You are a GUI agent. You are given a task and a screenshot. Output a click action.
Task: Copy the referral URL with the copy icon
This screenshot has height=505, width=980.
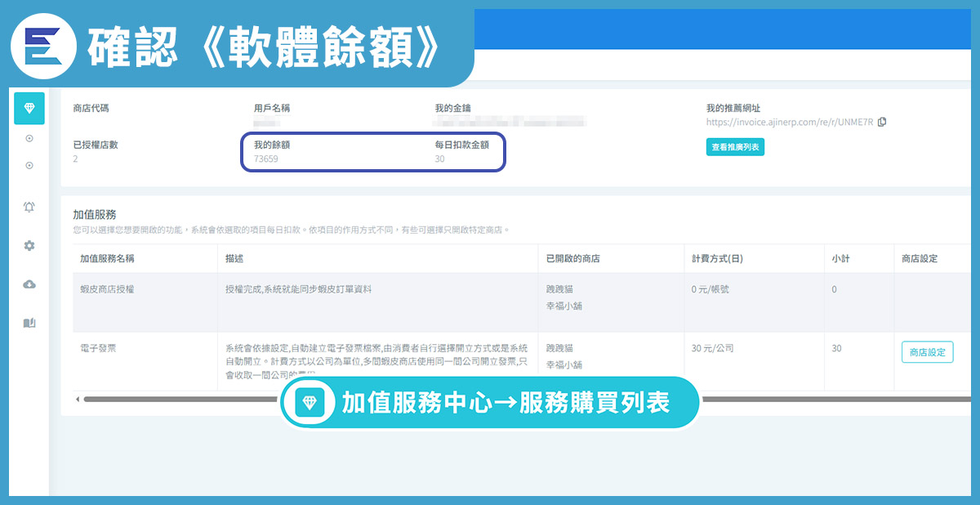(882, 123)
